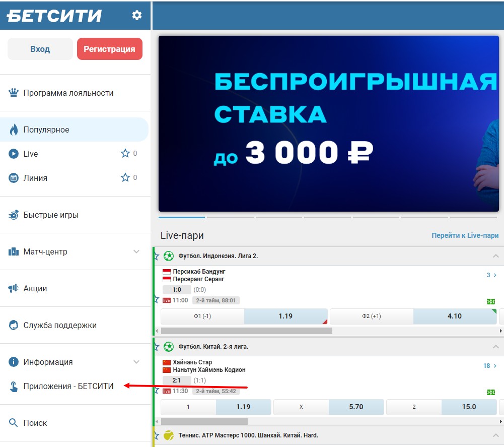This screenshot has width=504, height=447.
Task: Click the Наньтун Хаймэнь Кодион team name
Action: [x=209, y=370]
